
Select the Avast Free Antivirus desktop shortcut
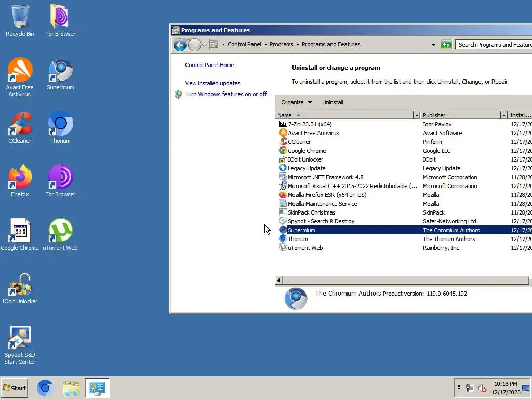[20, 77]
